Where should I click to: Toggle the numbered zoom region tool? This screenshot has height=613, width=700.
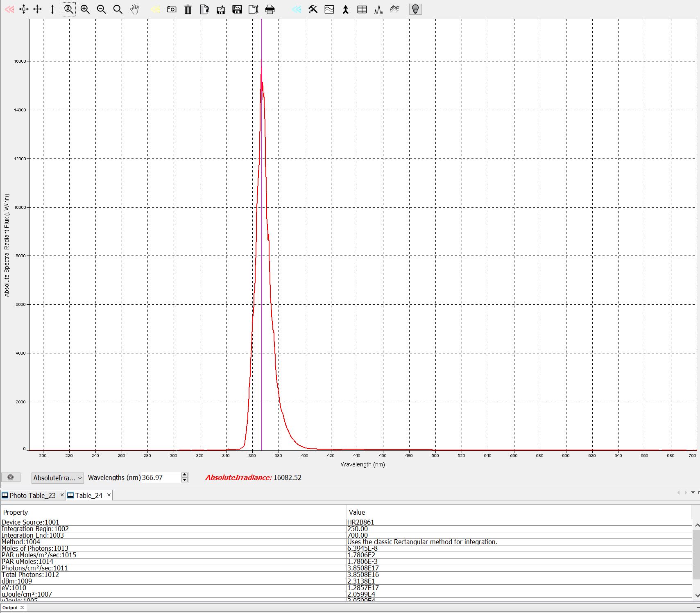[x=68, y=9]
